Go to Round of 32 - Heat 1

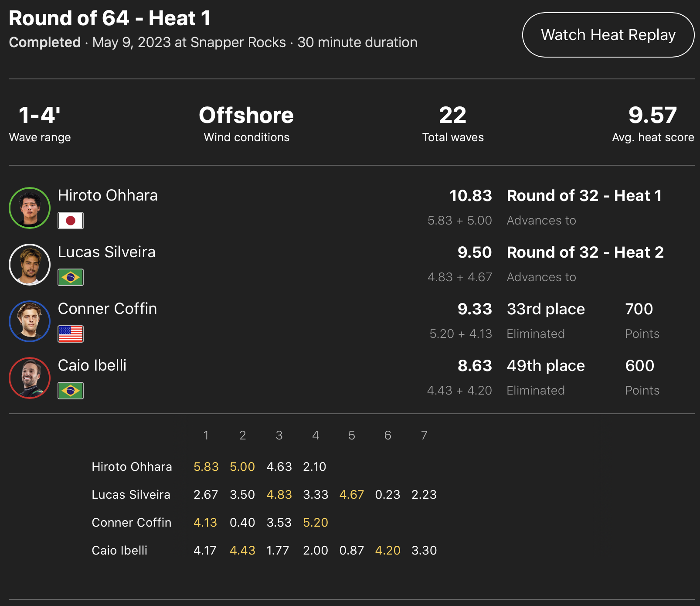click(x=584, y=196)
